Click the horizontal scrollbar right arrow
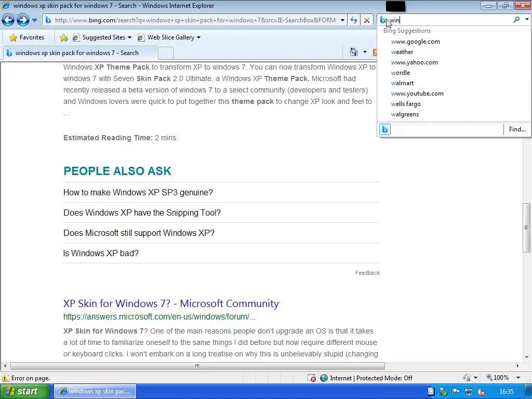This screenshot has width=532, height=399. (517, 366)
